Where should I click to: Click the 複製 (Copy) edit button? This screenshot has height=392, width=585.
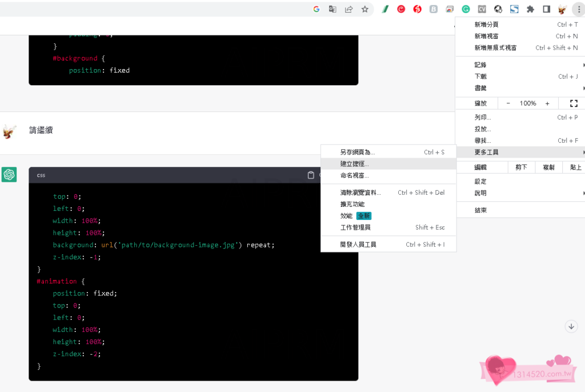(548, 167)
